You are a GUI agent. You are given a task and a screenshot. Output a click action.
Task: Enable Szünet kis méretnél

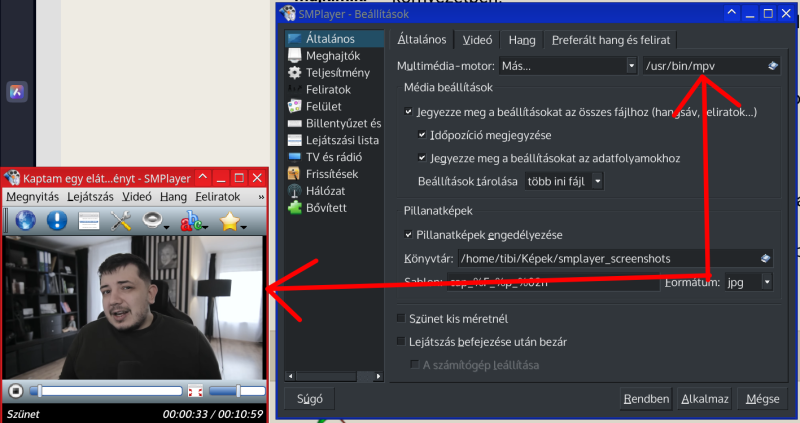pyautogui.click(x=402, y=318)
